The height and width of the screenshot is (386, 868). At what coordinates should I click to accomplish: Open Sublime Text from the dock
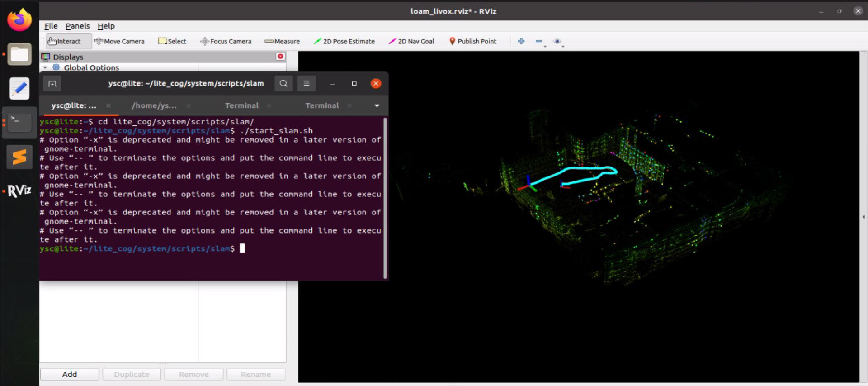[19, 157]
